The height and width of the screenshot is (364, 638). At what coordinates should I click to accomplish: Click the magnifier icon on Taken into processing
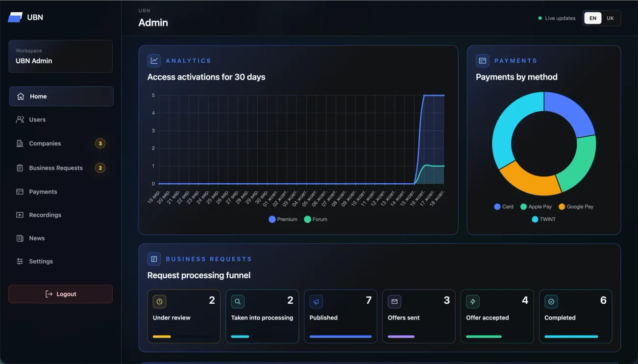[238, 302]
